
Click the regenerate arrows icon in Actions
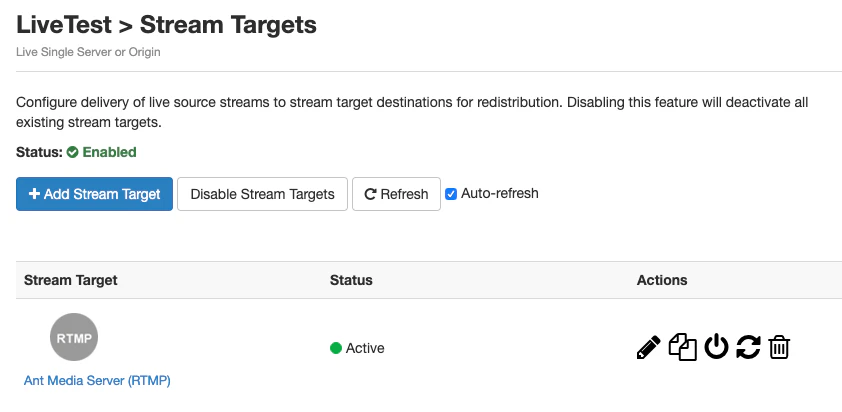(748, 346)
